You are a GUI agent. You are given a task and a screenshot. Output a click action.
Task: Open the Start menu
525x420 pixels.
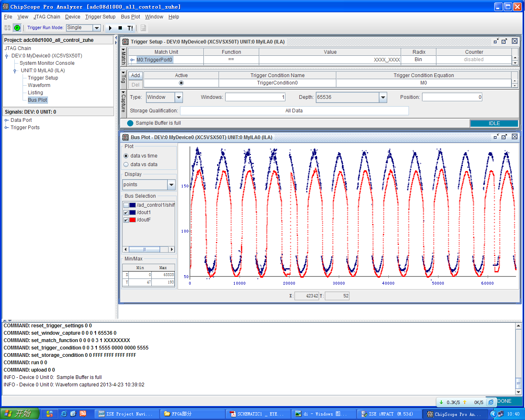[20, 414]
